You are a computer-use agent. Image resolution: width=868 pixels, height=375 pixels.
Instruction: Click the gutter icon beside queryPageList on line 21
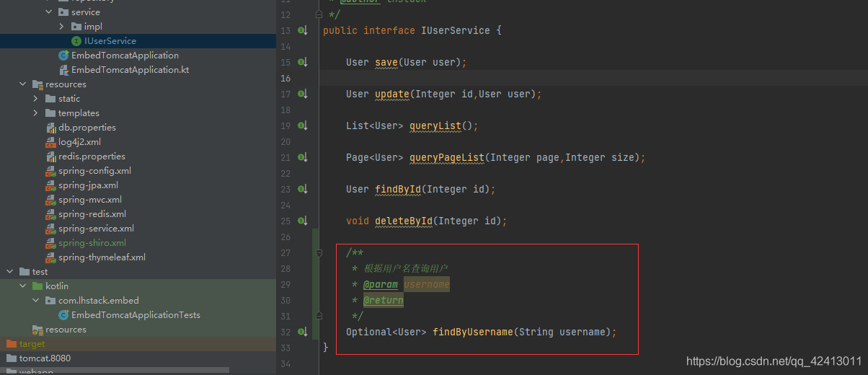click(x=303, y=157)
